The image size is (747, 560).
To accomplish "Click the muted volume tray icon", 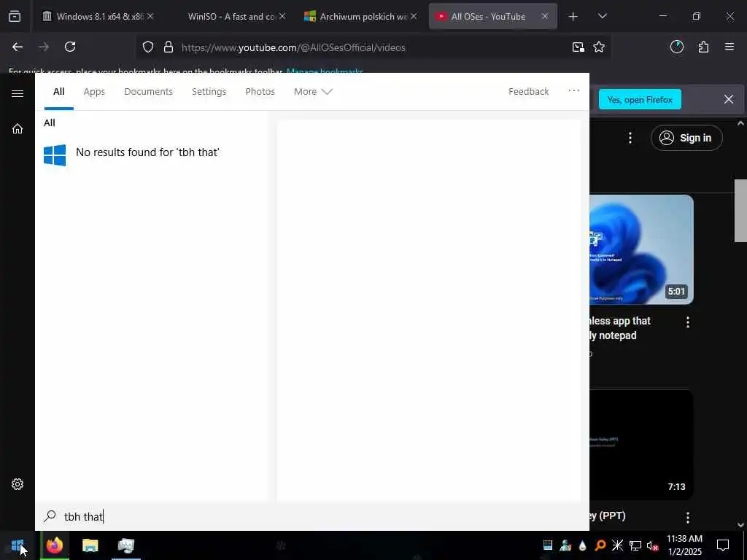I will coord(652,545).
